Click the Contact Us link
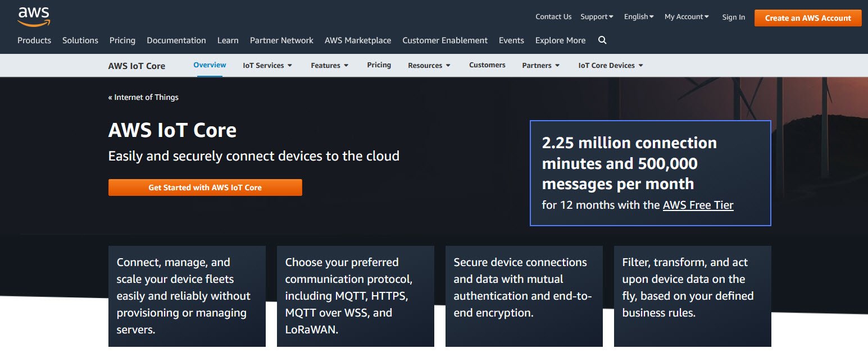The width and height of the screenshot is (868, 362). [x=553, y=17]
